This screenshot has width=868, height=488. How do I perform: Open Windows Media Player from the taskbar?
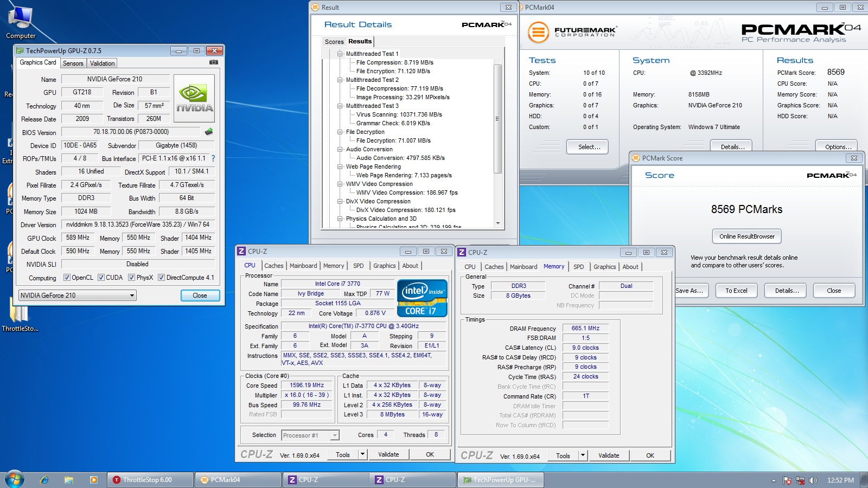click(94, 480)
